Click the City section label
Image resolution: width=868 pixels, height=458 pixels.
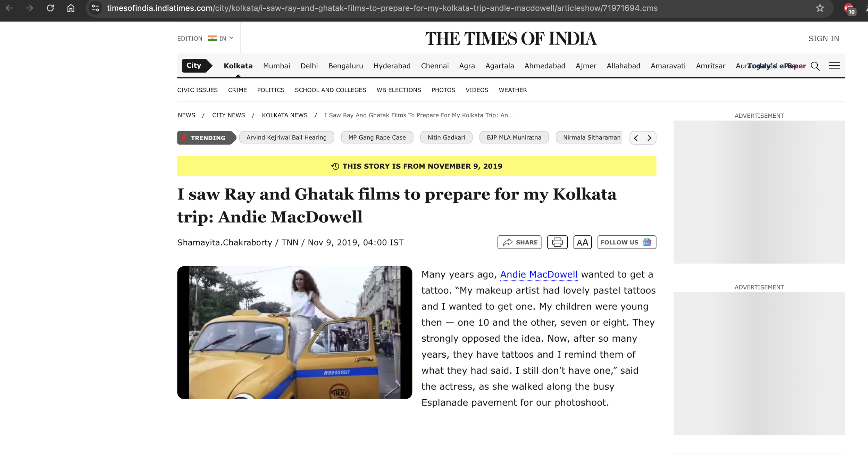197,66
